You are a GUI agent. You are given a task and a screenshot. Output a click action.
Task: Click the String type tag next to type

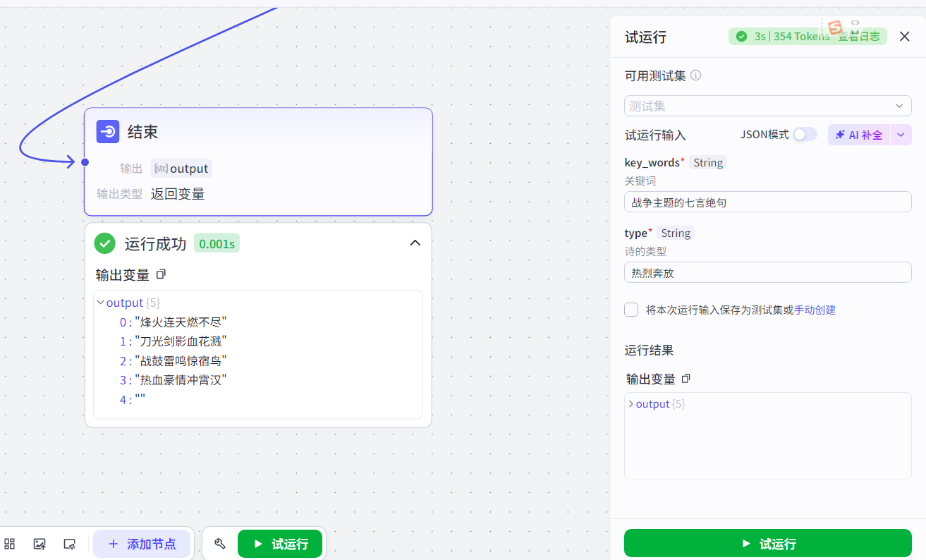(676, 233)
